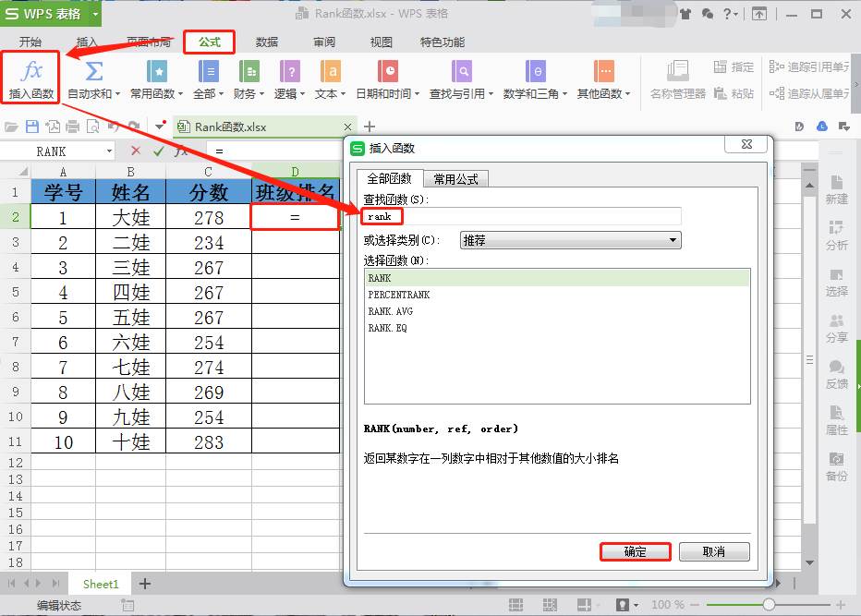The width and height of the screenshot is (861, 616).
Task: Click the Save icon in quick toolbar
Action: [32, 127]
